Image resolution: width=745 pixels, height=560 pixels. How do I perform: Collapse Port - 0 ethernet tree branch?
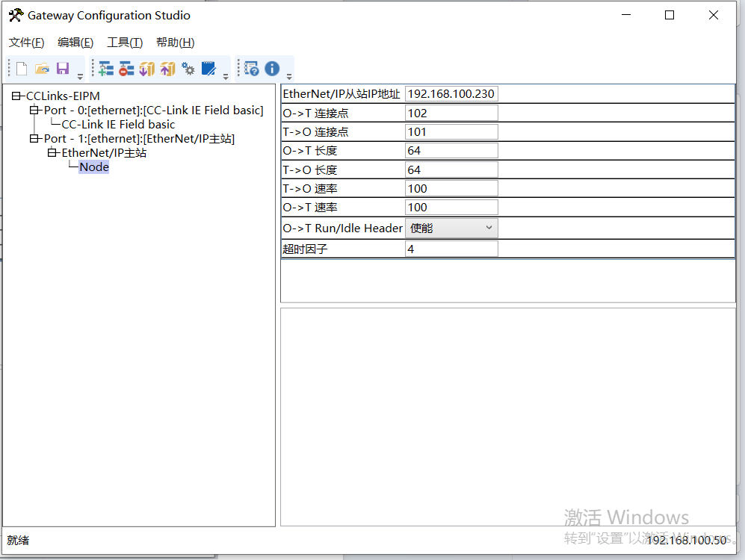point(34,110)
